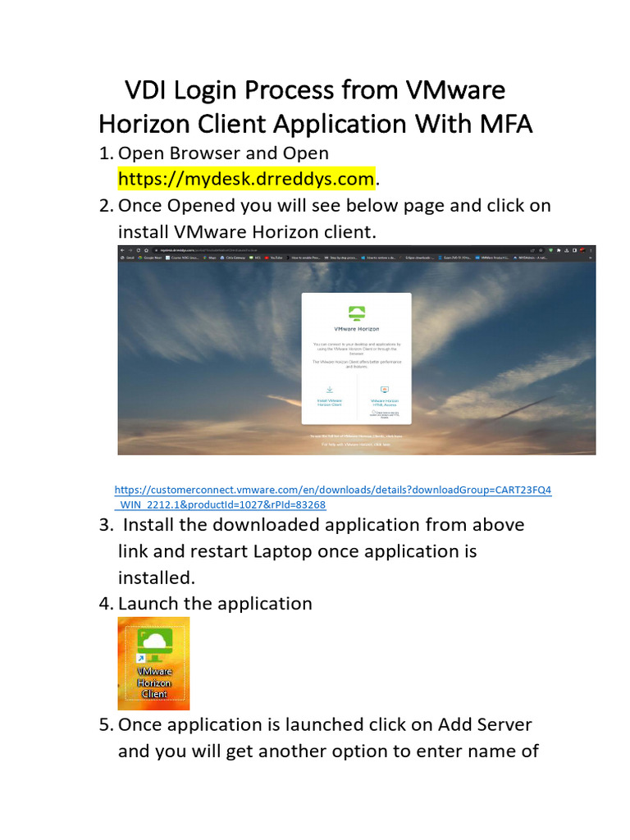Click the HTML Access monitor icon
This screenshot has height=840, width=630.
click(385, 390)
